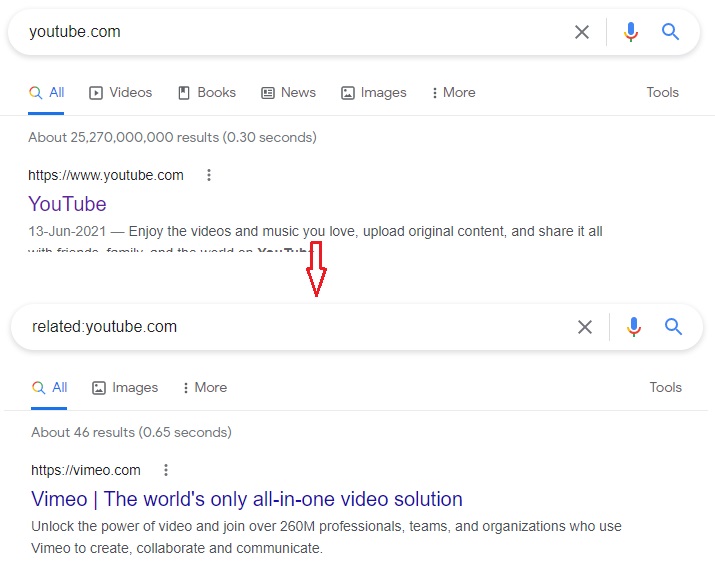Image resolution: width=715 pixels, height=567 pixels.
Task: Click search magnifier in youtube.com search bar
Action: (x=670, y=32)
